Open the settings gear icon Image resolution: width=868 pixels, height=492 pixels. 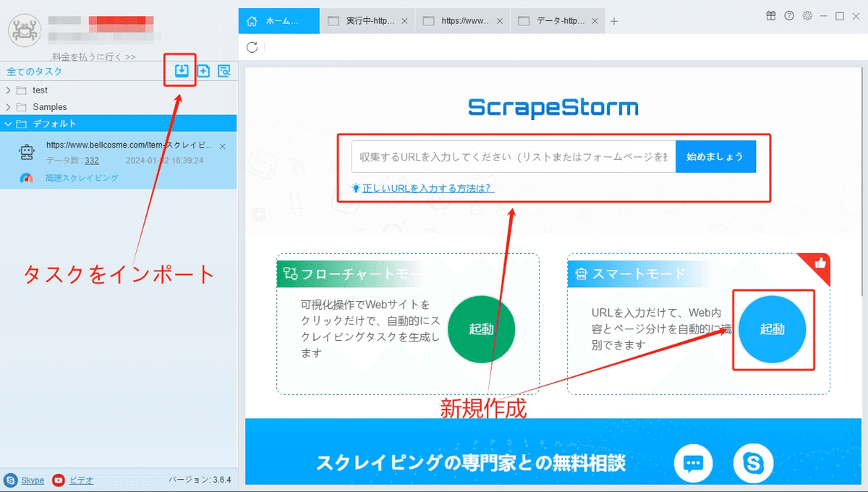point(807,16)
